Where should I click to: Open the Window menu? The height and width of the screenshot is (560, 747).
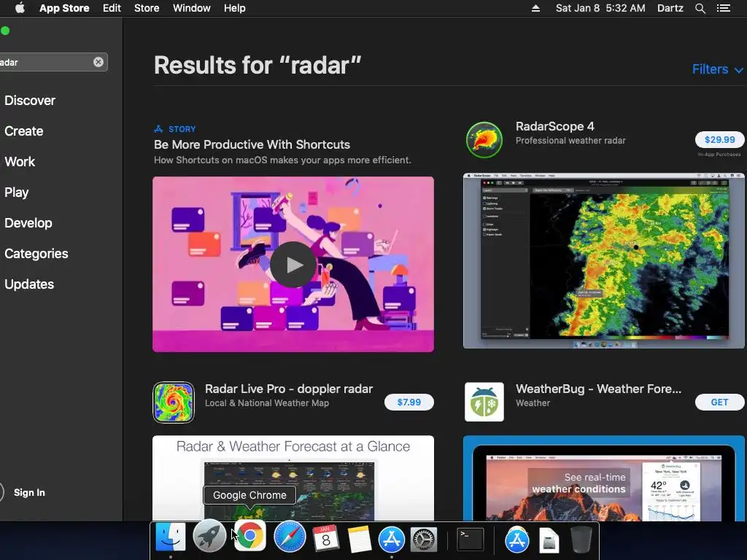[x=192, y=8]
